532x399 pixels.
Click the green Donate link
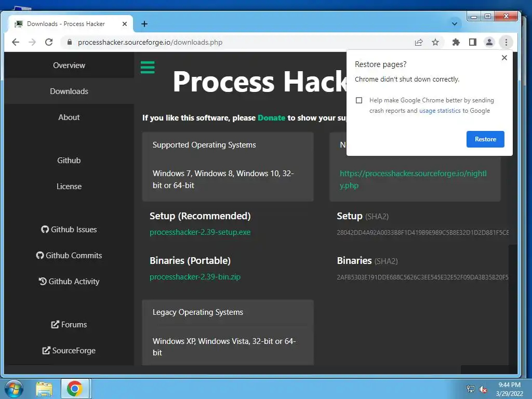[x=271, y=118]
